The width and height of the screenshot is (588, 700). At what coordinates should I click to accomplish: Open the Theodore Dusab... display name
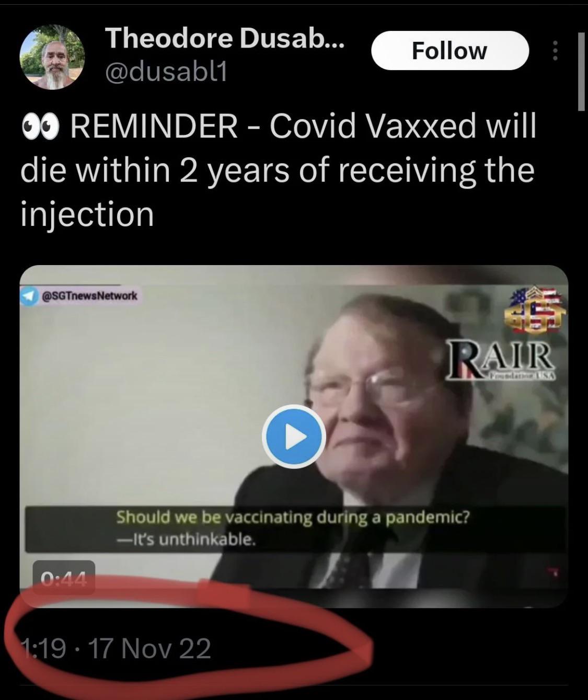(x=225, y=38)
